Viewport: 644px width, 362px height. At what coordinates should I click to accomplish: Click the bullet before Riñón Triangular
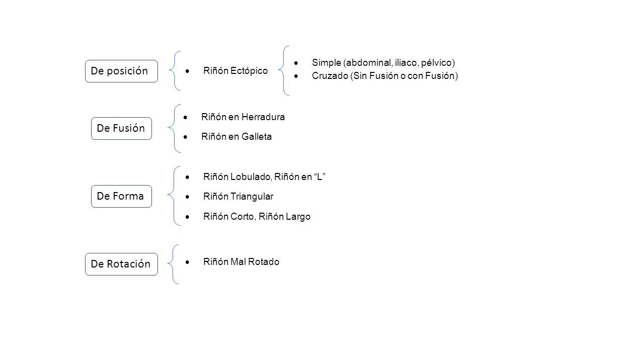pyautogui.click(x=187, y=197)
